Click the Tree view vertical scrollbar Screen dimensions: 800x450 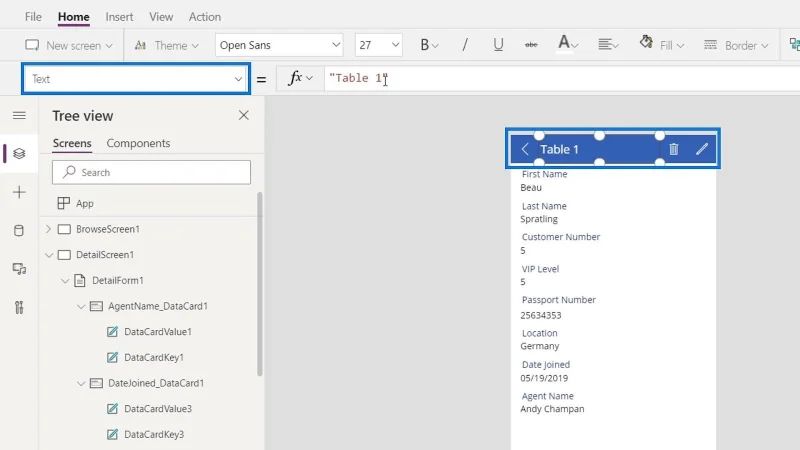(x=260, y=284)
